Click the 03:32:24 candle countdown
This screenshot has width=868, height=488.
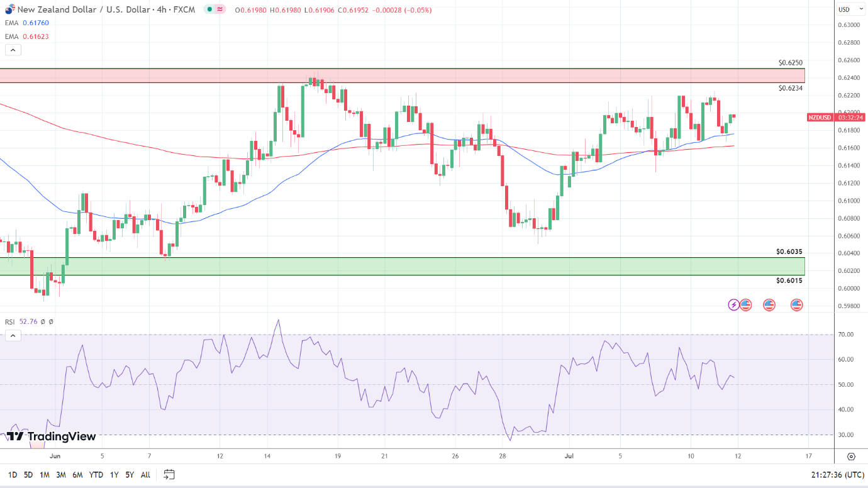[x=850, y=118]
